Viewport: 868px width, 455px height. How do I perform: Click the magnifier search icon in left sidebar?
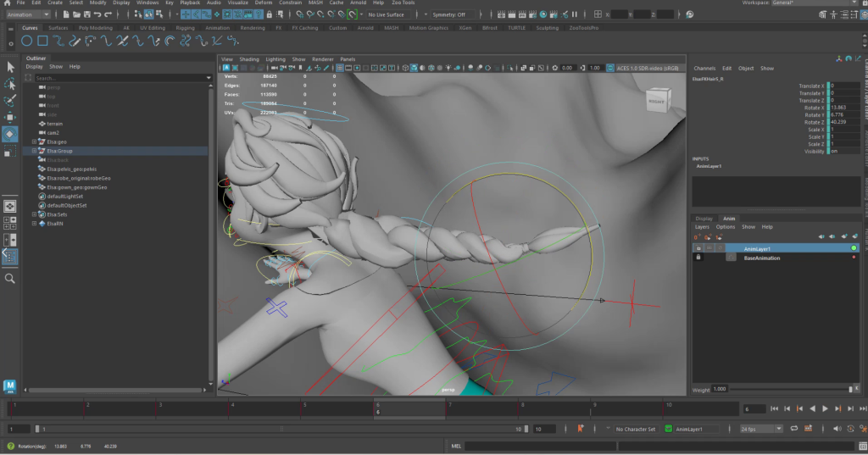pyautogui.click(x=10, y=278)
